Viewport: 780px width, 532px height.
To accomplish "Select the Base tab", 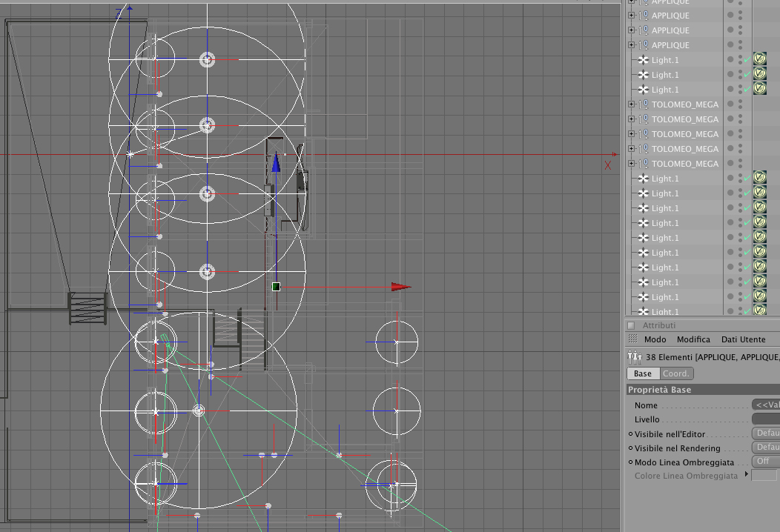I will [643, 373].
